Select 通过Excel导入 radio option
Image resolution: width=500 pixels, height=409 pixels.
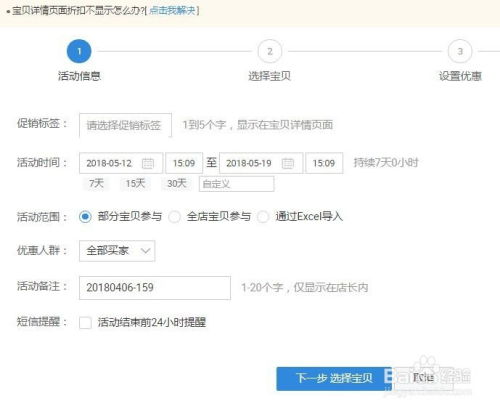click(263, 217)
